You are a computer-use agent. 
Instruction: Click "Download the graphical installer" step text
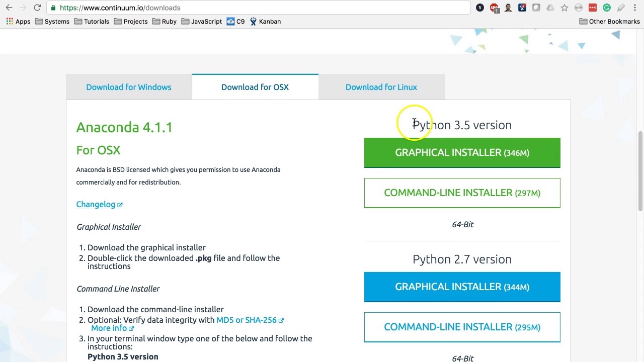point(146,247)
